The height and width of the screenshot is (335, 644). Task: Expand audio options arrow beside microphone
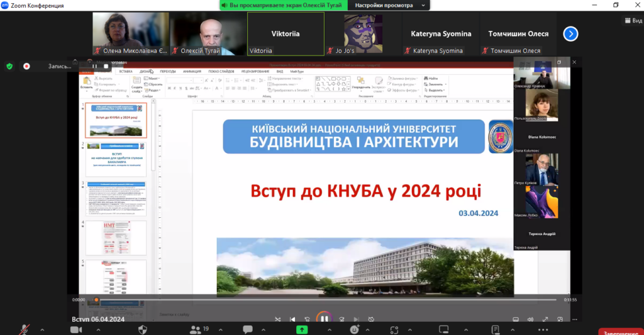click(42, 330)
